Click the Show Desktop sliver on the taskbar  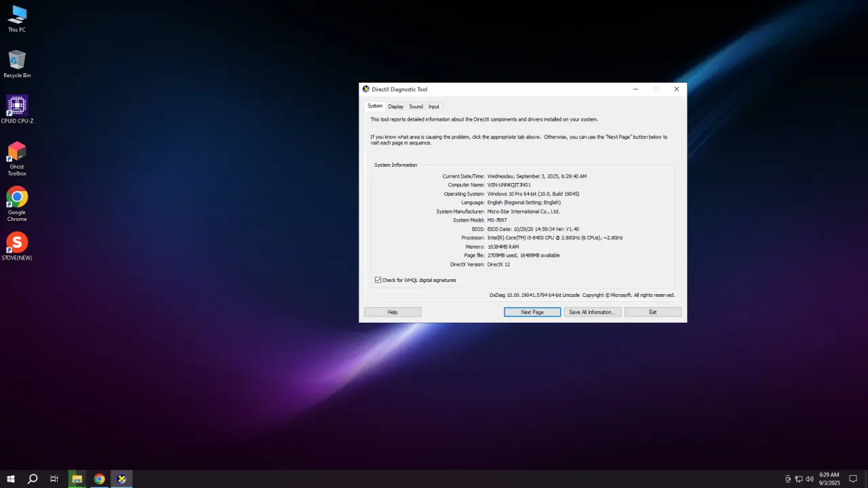click(866, 479)
